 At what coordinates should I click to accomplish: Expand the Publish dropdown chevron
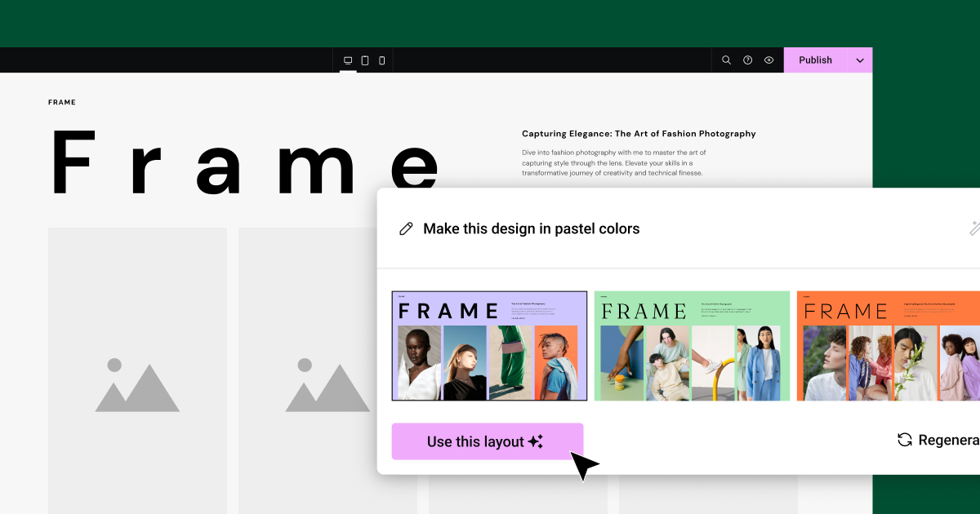point(859,60)
